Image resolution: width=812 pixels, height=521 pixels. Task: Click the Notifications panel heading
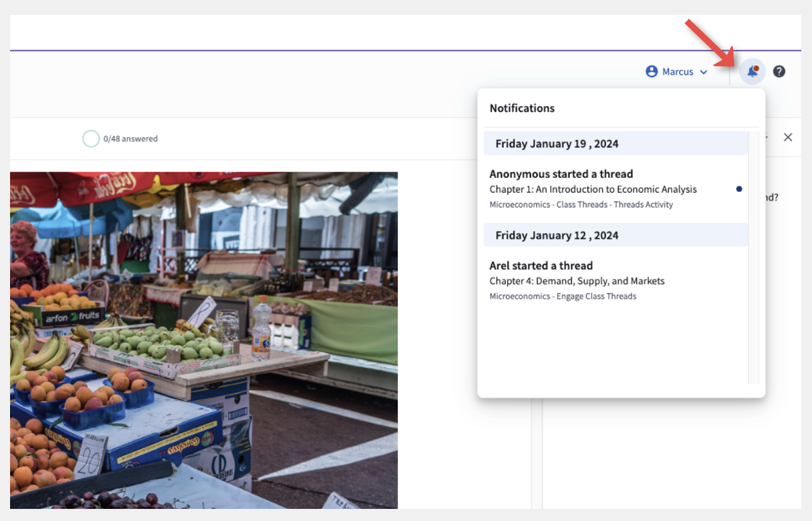tap(521, 108)
